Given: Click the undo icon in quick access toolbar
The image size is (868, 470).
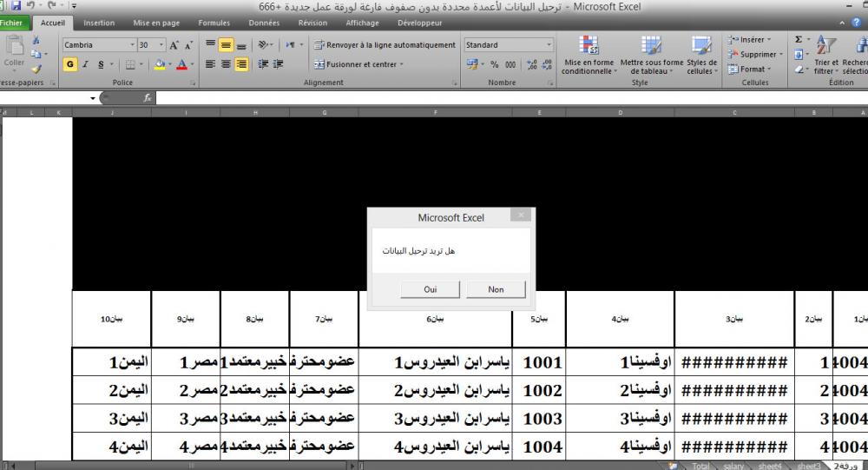Looking at the screenshot, I should pos(30,6).
